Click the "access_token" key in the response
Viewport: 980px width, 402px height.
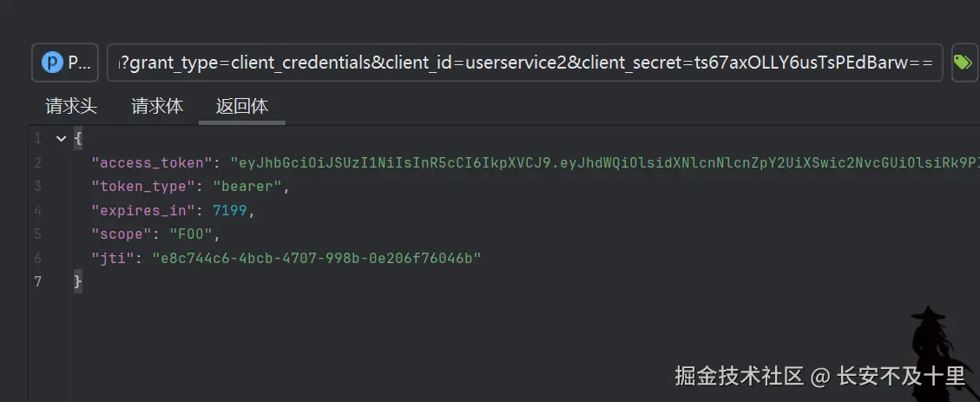(x=152, y=162)
